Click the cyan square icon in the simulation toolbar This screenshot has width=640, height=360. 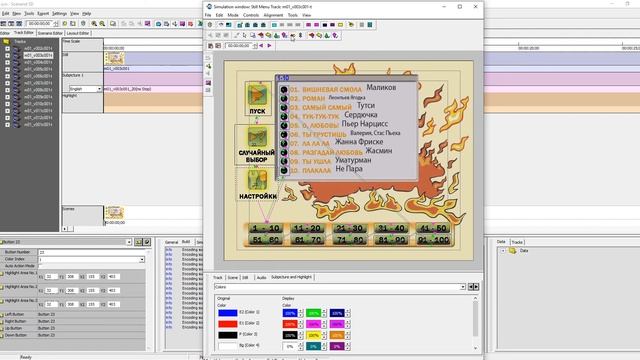click(274, 25)
